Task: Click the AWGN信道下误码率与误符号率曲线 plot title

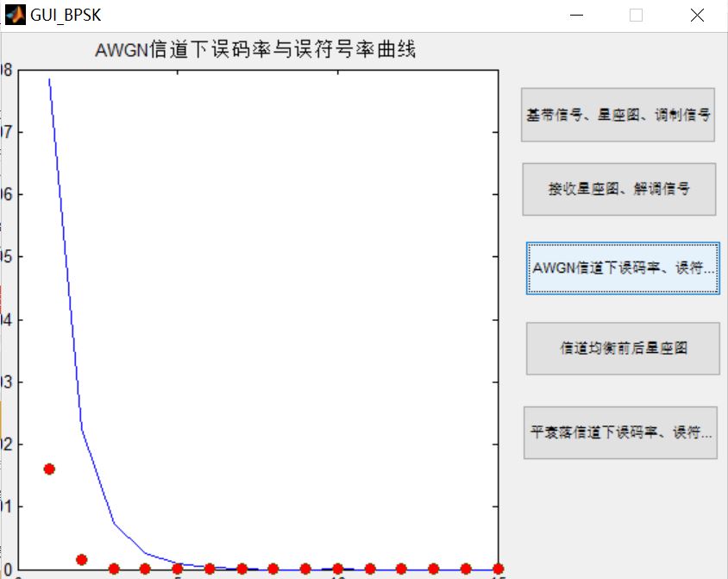Action: pyautogui.click(x=254, y=52)
